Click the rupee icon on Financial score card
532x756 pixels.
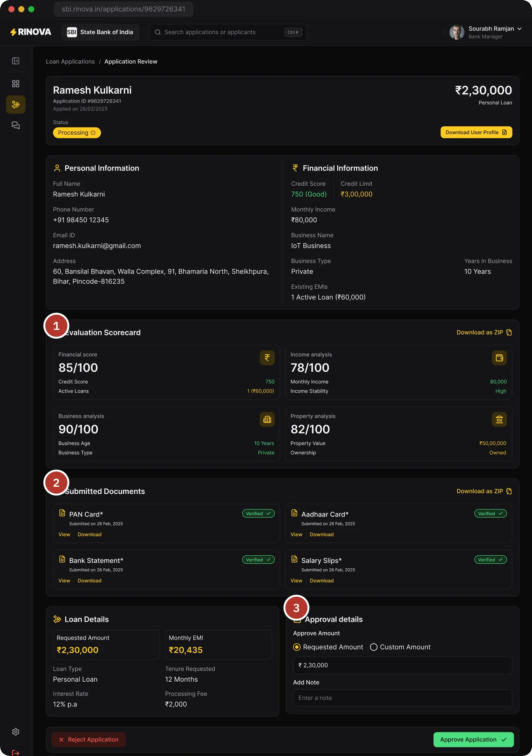click(267, 358)
